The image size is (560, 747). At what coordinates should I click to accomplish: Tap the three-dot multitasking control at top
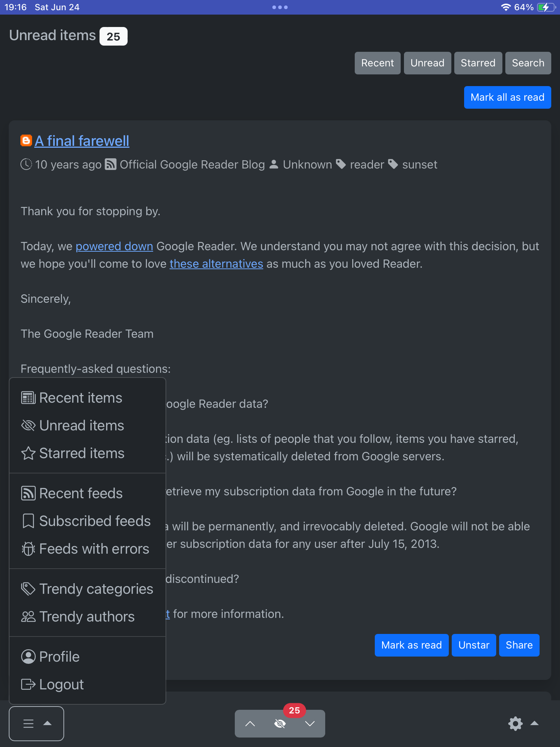[x=280, y=7]
